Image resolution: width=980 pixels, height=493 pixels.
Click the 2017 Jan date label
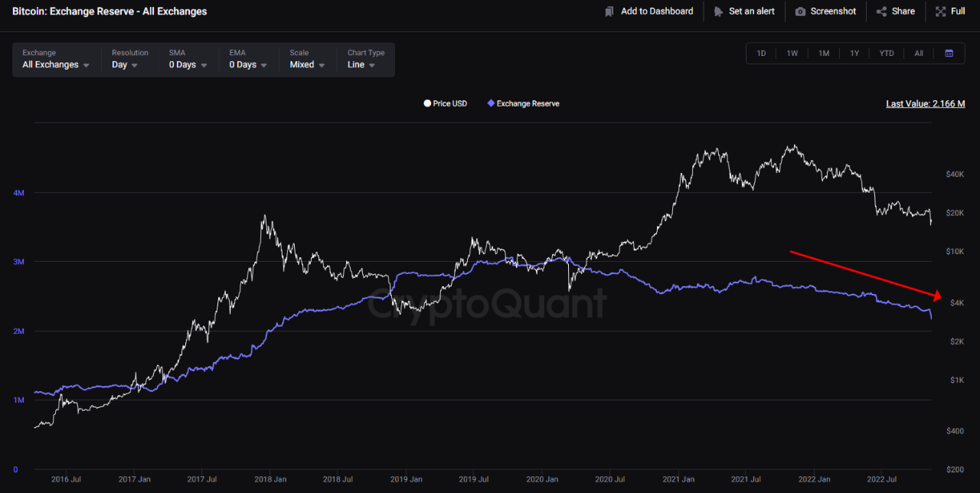(x=133, y=480)
